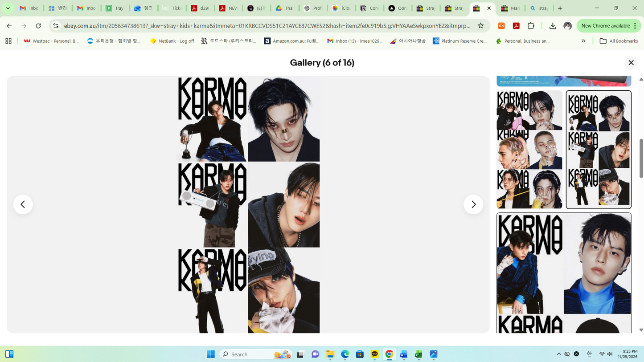
Task: Select the pink-jacket KARMA collage thumbnail
Action: point(529,150)
